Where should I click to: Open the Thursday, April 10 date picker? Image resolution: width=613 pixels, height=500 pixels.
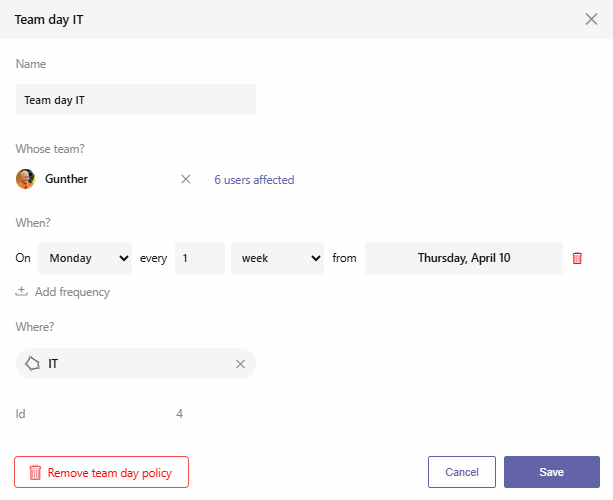464,258
